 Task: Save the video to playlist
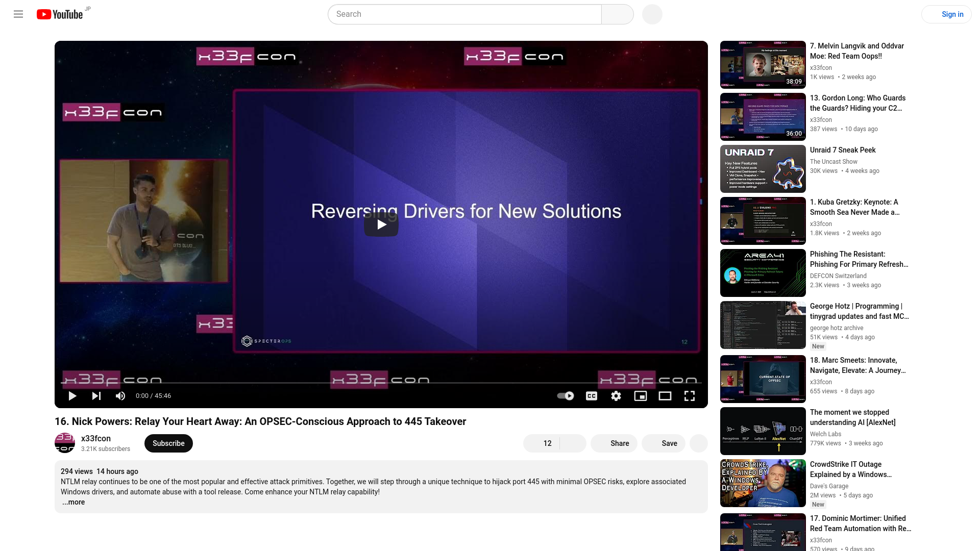tap(664, 443)
